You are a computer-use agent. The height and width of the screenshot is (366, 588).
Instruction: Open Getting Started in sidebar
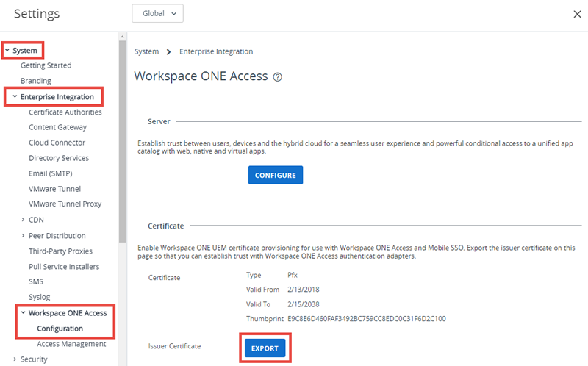point(46,65)
